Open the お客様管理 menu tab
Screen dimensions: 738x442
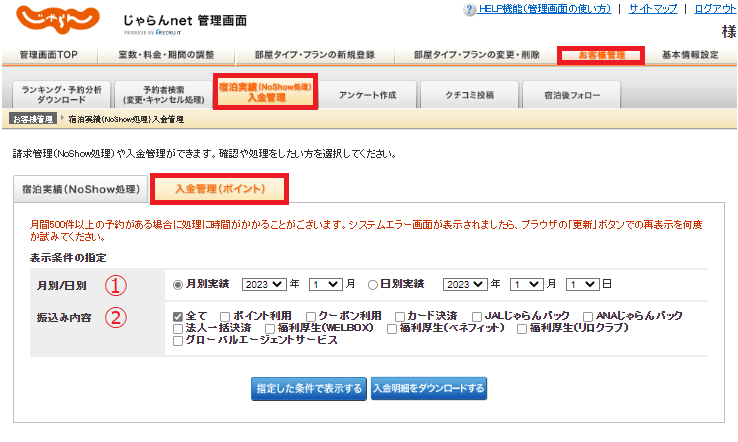[600, 54]
